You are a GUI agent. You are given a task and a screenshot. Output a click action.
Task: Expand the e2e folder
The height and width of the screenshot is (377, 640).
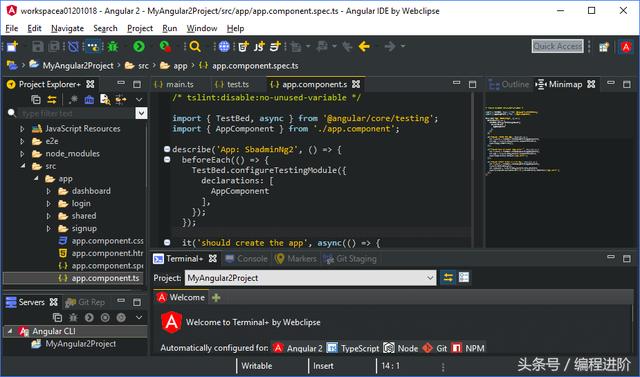[22, 142]
